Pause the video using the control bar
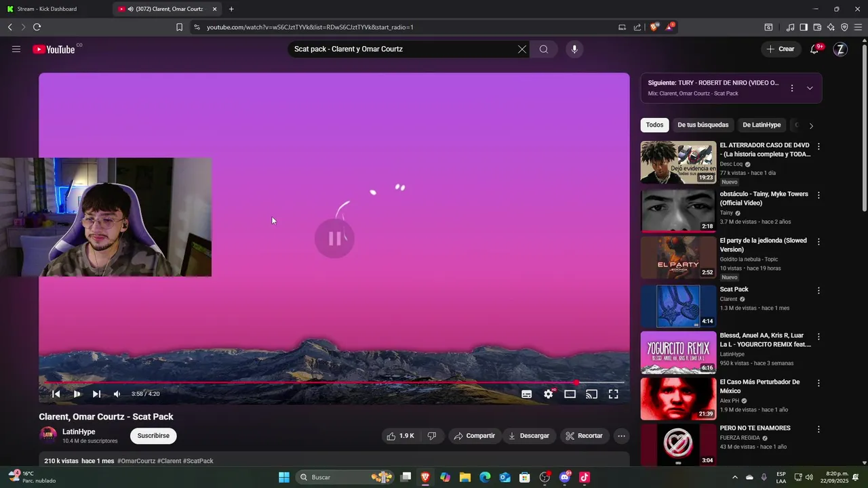Screen dimensions: 868x488 click(x=77, y=394)
